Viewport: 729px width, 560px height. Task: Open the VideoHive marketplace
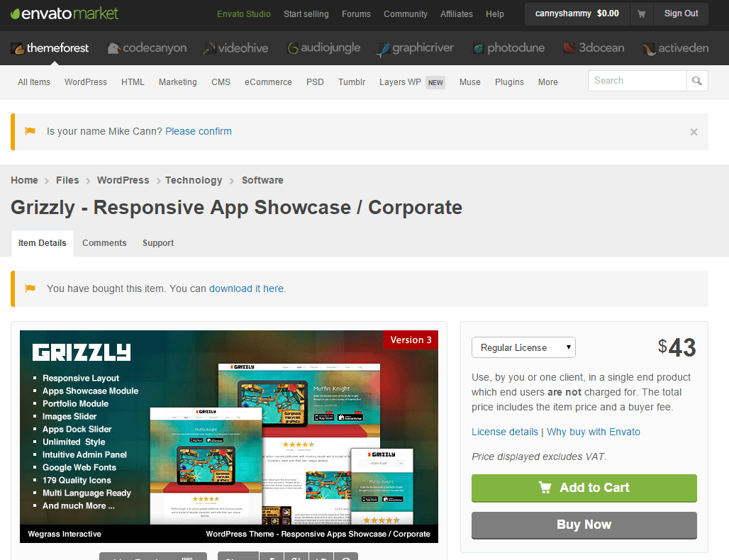coord(235,48)
